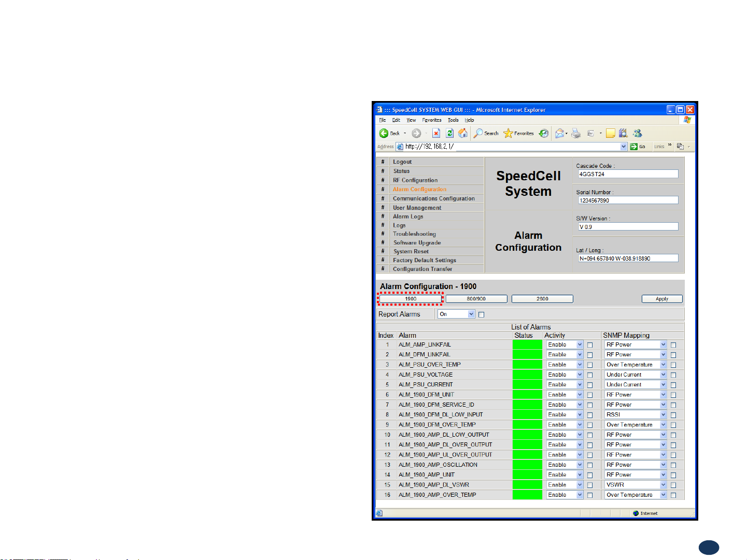Click the Serial Number input field
747x560 pixels.
click(x=628, y=200)
